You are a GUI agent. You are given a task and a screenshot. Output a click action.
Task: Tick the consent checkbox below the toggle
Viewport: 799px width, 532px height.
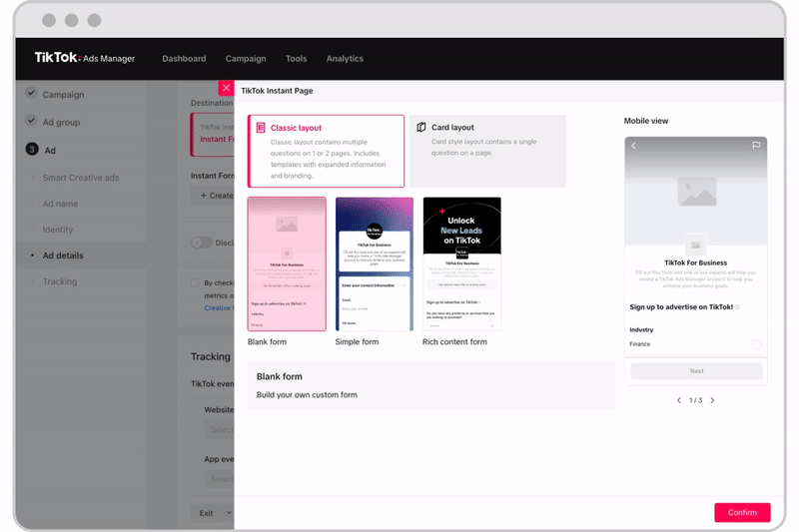pos(196,283)
